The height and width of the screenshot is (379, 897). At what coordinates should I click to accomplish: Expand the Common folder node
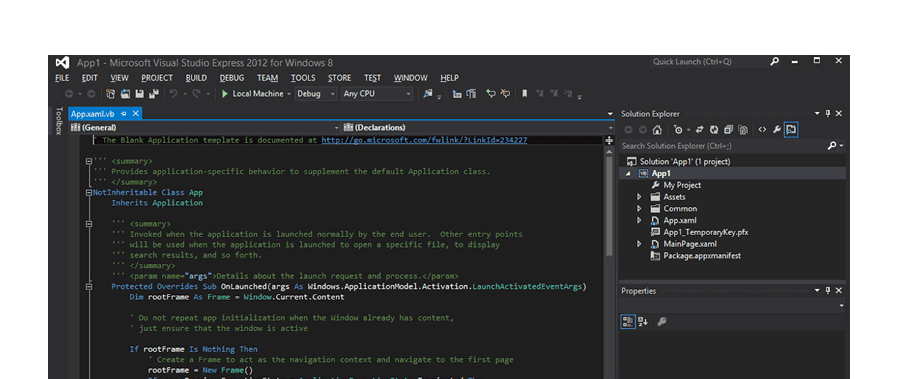tap(640, 209)
